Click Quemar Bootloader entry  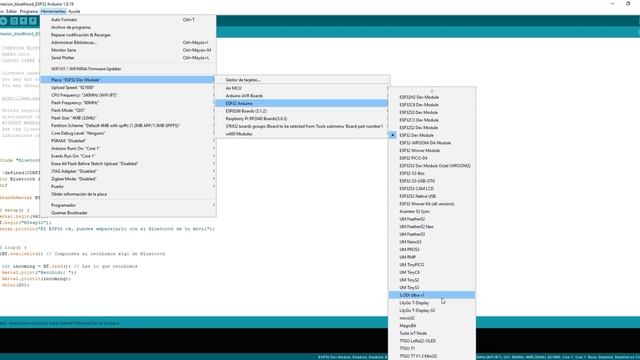(128, 213)
